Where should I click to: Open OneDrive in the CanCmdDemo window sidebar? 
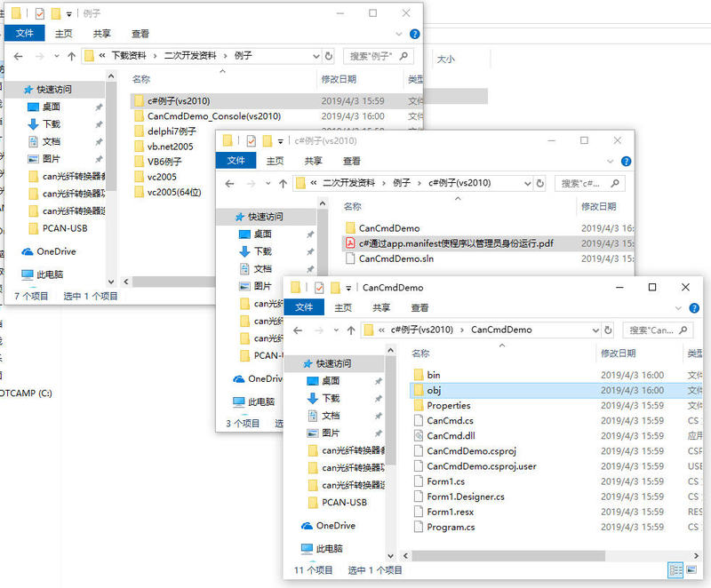coord(334,526)
